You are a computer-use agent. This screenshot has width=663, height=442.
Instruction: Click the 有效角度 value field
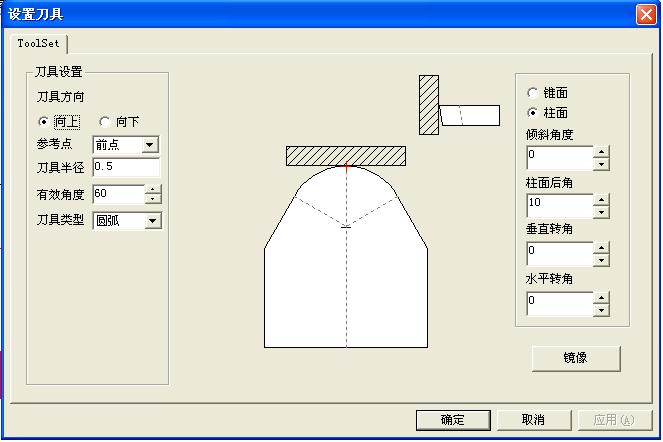pos(119,194)
